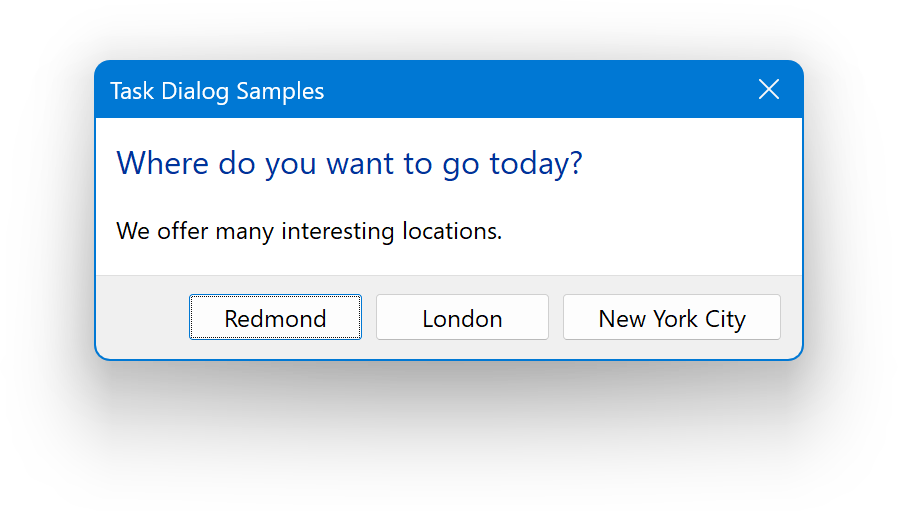Pick the rightmost New York City option
This screenshot has width=898, height=511.
[x=672, y=318]
